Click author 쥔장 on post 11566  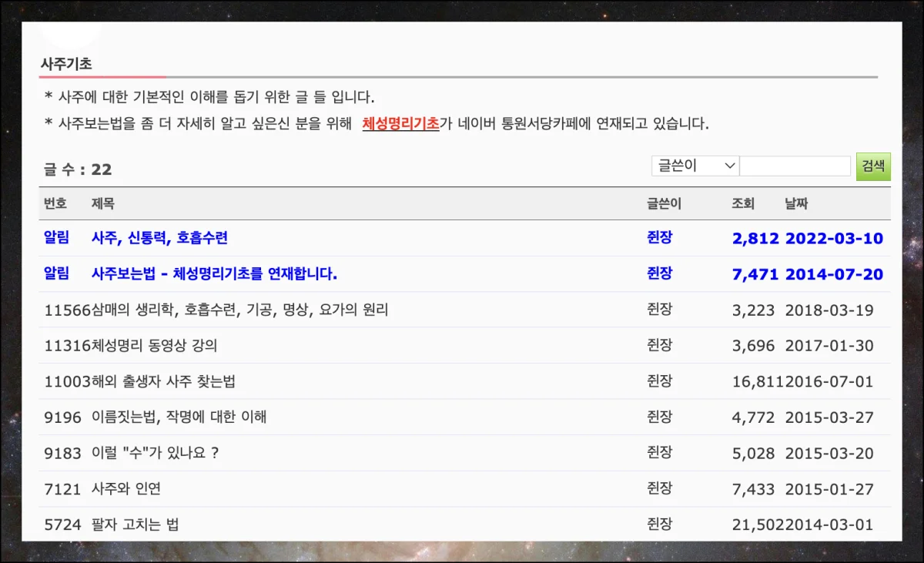[660, 310]
